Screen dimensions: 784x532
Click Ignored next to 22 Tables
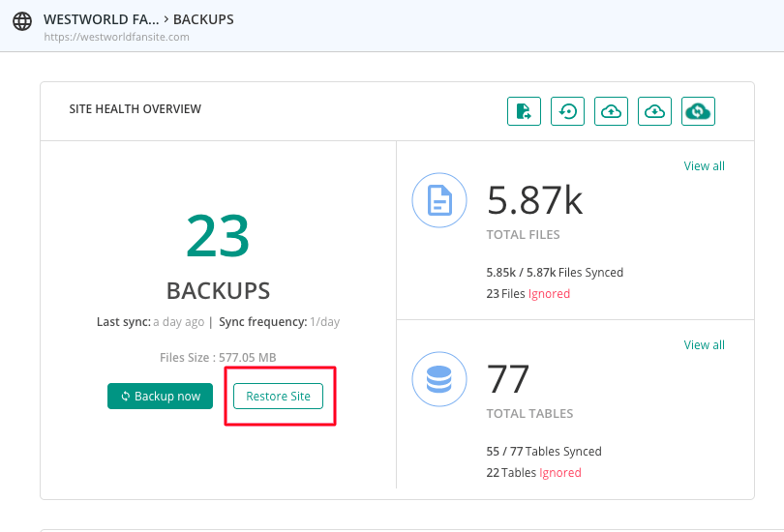point(560,473)
